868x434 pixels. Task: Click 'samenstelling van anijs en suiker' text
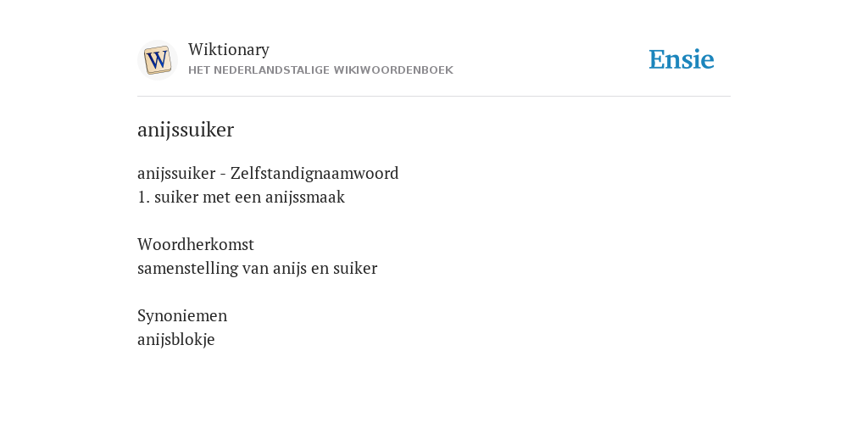[x=258, y=269]
